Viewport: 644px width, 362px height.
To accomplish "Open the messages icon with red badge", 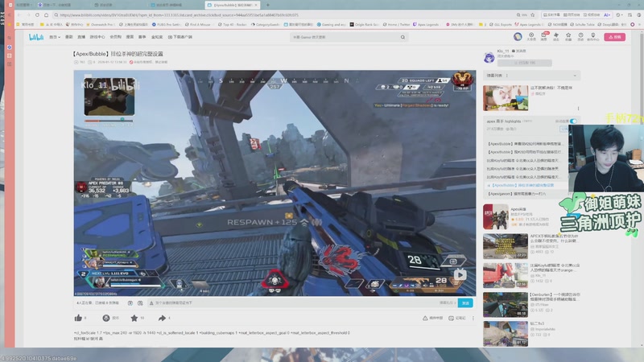I will 544,36.
